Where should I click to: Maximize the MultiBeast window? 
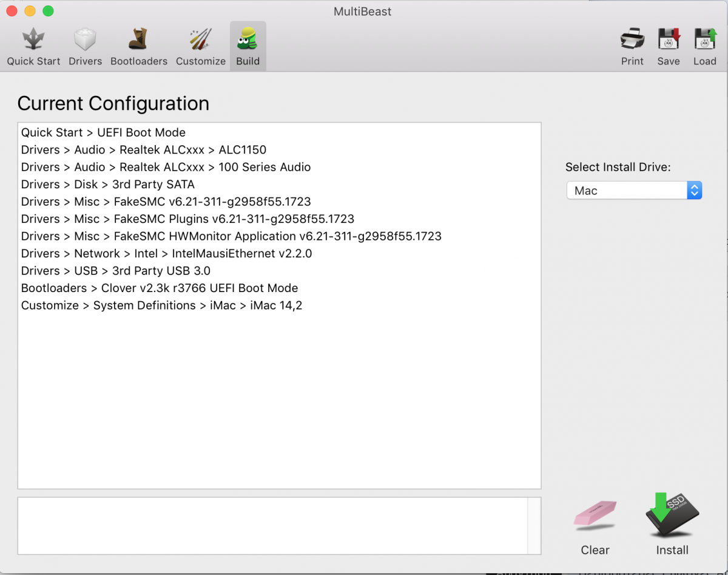(x=48, y=12)
